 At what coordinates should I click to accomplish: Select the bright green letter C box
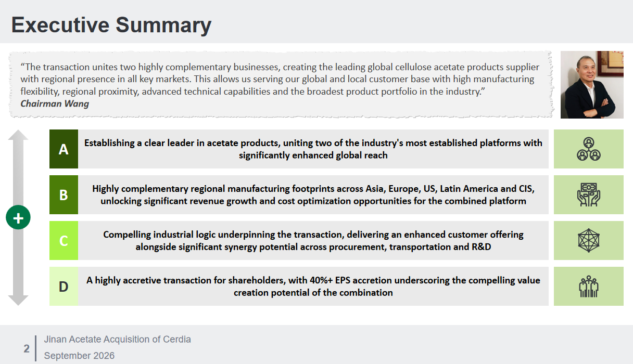click(x=64, y=240)
